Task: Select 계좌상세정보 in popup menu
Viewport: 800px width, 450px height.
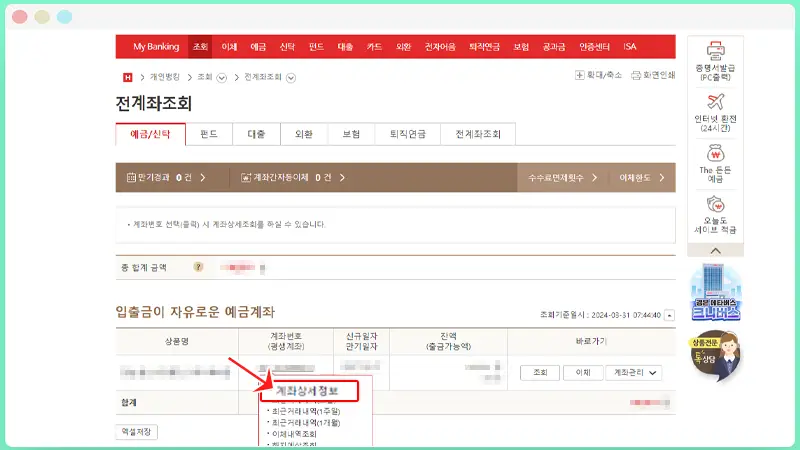Action: pos(307,391)
